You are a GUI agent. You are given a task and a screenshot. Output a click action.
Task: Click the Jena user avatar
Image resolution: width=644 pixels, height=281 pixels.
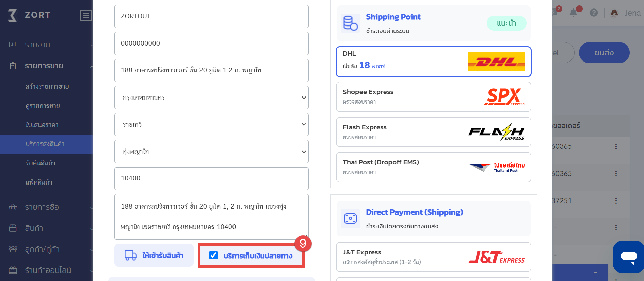[614, 13]
